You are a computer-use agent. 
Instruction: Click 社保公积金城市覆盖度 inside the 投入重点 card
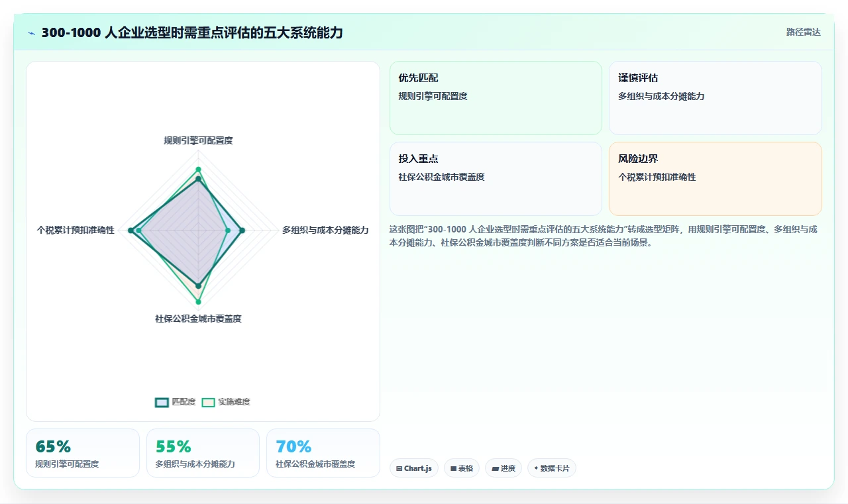click(441, 177)
